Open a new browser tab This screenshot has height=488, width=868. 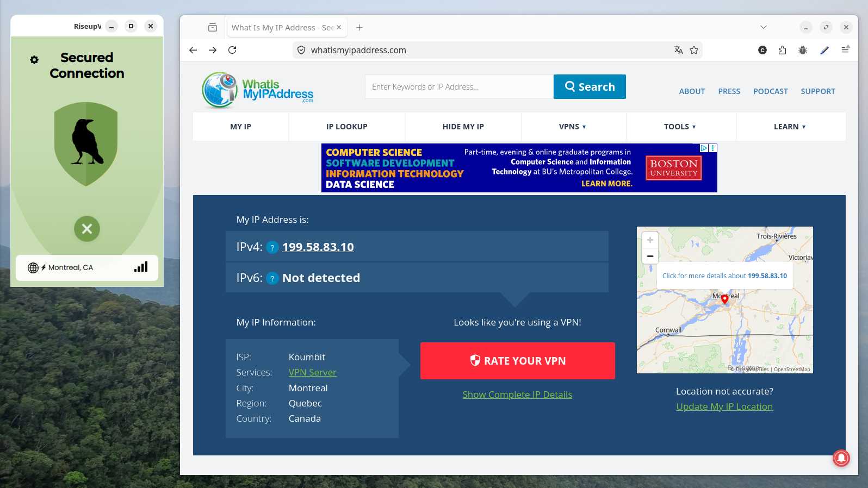pos(359,28)
